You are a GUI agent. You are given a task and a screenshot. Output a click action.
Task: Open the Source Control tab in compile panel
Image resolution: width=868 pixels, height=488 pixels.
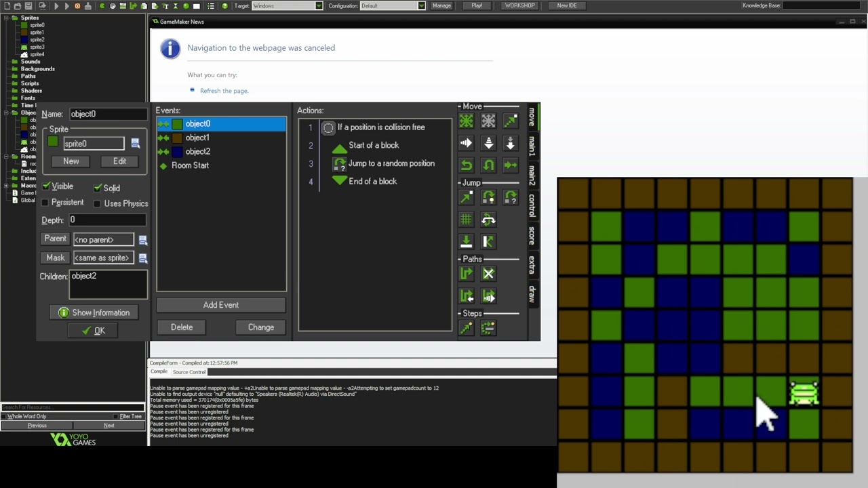tap(189, 372)
